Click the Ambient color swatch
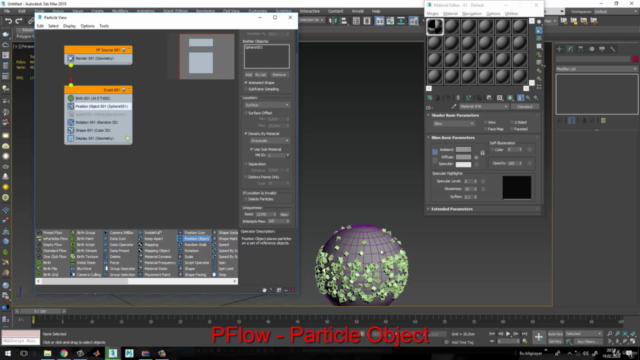This screenshot has width=640, height=360. coord(463,149)
